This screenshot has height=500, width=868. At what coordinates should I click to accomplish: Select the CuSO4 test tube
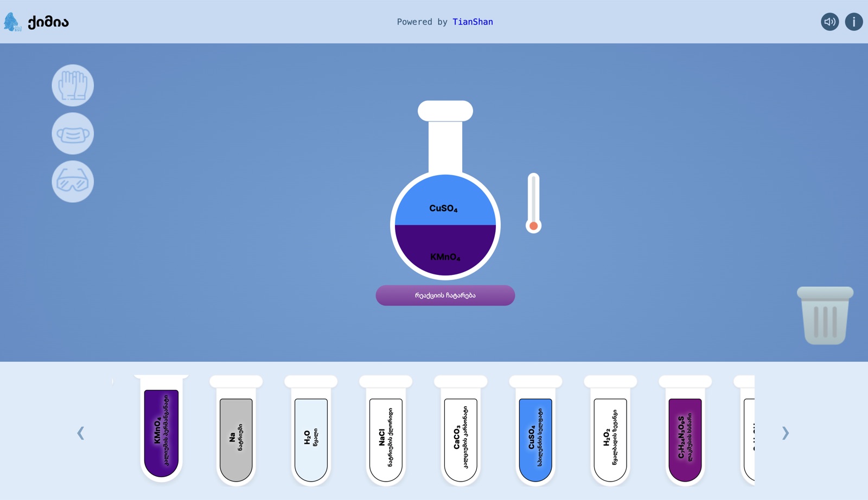(535, 431)
